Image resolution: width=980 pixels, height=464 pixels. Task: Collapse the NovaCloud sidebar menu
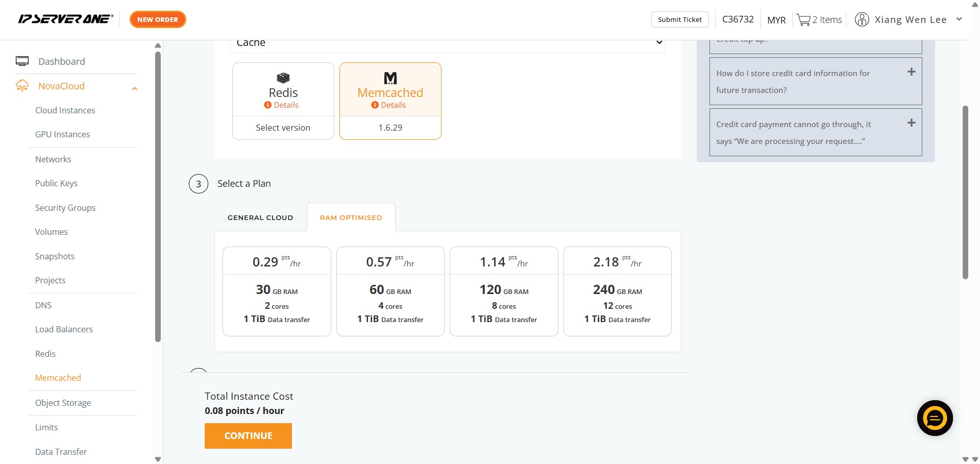tap(135, 89)
